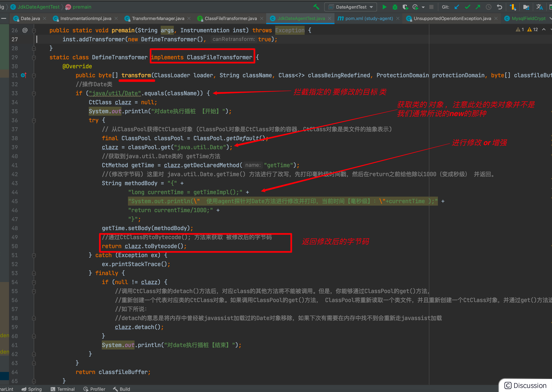Collapse the premain method fold at line 26

click(34, 30)
